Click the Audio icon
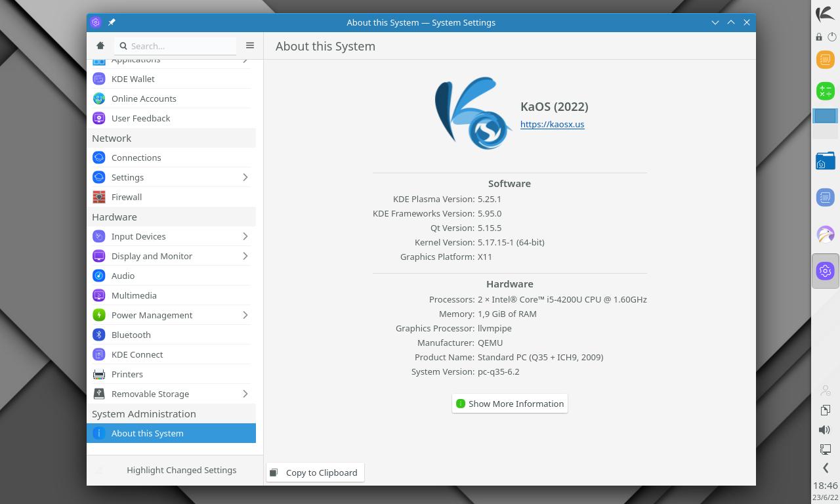 tap(99, 276)
